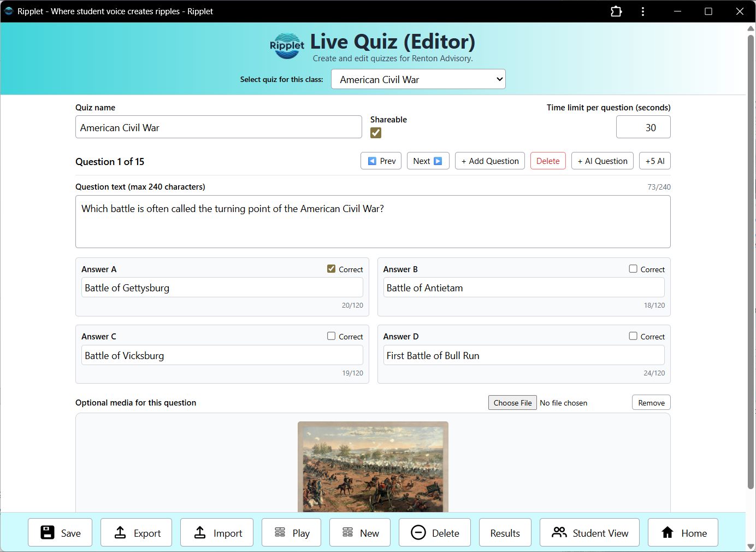Click the Play quiz grid icon
The height and width of the screenshot is (552, 756).
tap(280, 532)
